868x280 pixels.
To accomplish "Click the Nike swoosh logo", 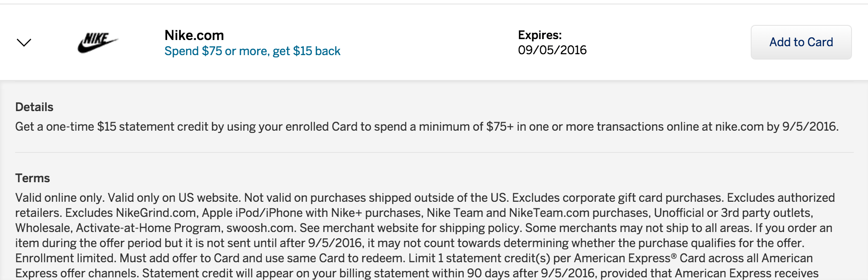I will tap(98, 42).
